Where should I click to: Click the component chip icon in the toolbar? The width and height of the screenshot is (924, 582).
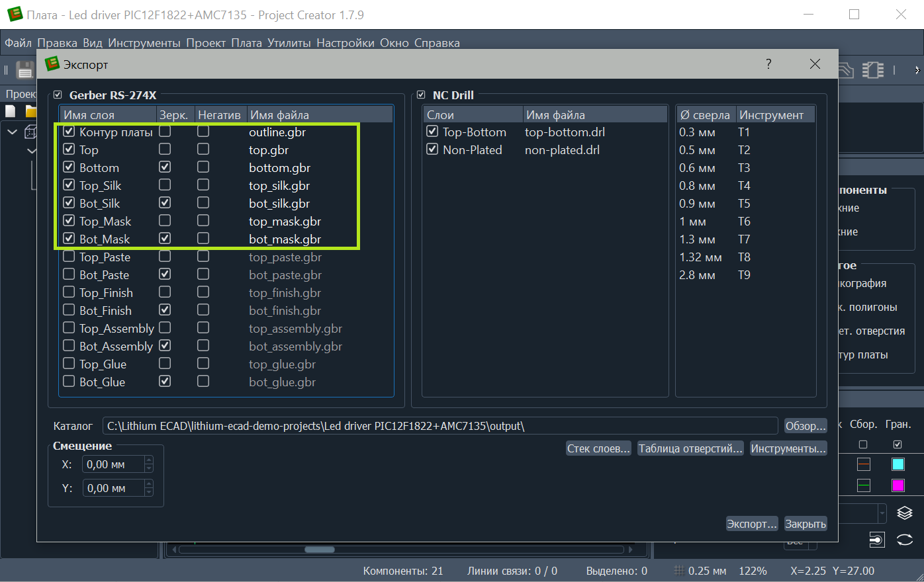click(873, 69)
